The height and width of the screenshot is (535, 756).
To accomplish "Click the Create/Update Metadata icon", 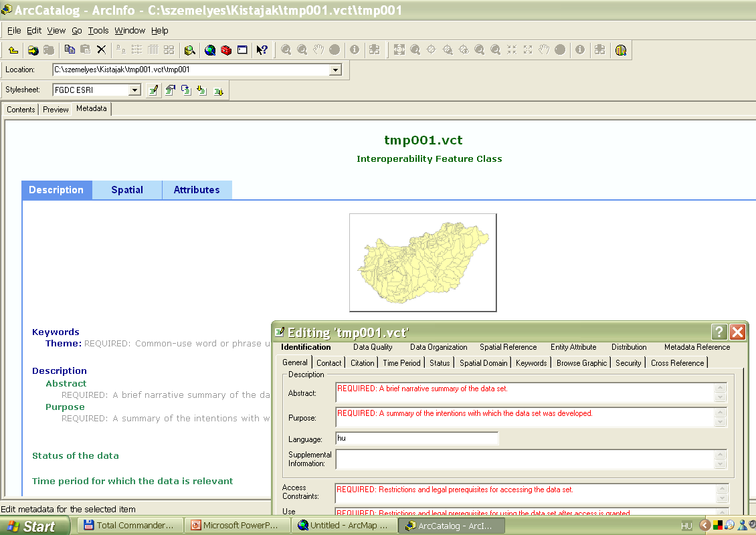I will [186, 90].
